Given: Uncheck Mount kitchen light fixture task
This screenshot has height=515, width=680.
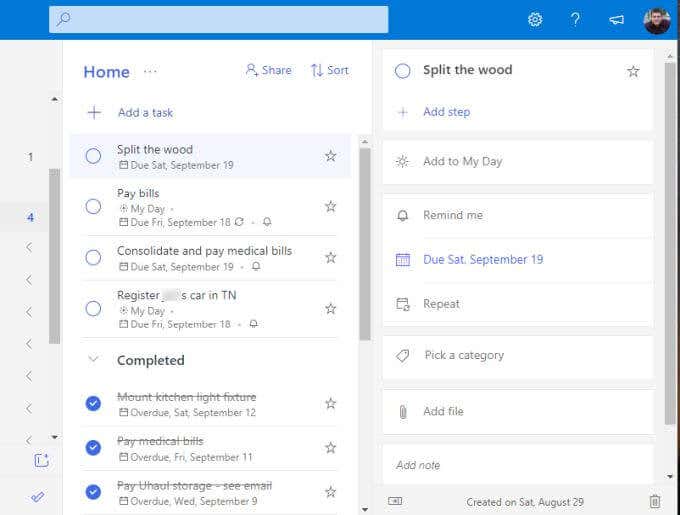Looking at the screenshot, I should [x=93, y=403].
